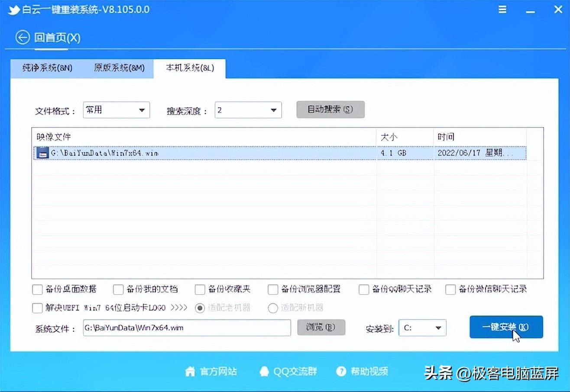Click the question mark icon for 帮助视频

coord(341,371)
